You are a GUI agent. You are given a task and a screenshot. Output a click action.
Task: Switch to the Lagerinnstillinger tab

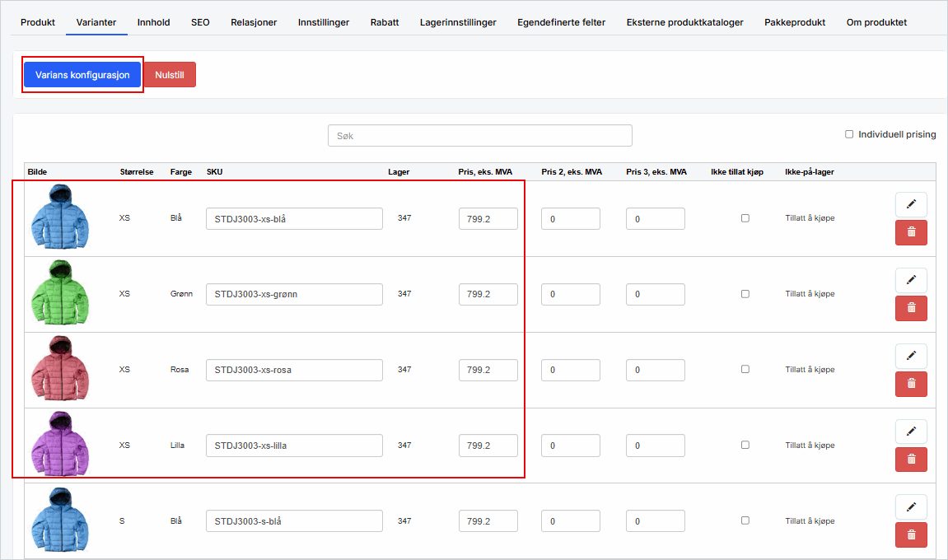tap(458, 22)
